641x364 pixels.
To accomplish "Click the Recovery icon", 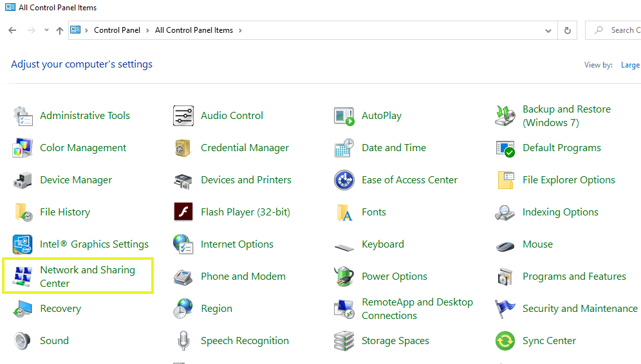I will point(23,309).
